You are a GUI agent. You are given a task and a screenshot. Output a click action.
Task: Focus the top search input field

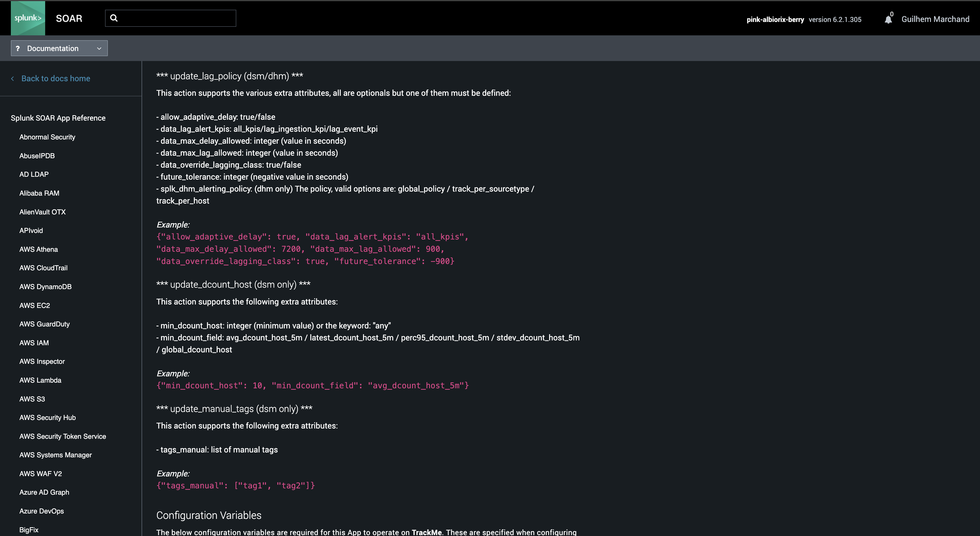tap(170, 18)
